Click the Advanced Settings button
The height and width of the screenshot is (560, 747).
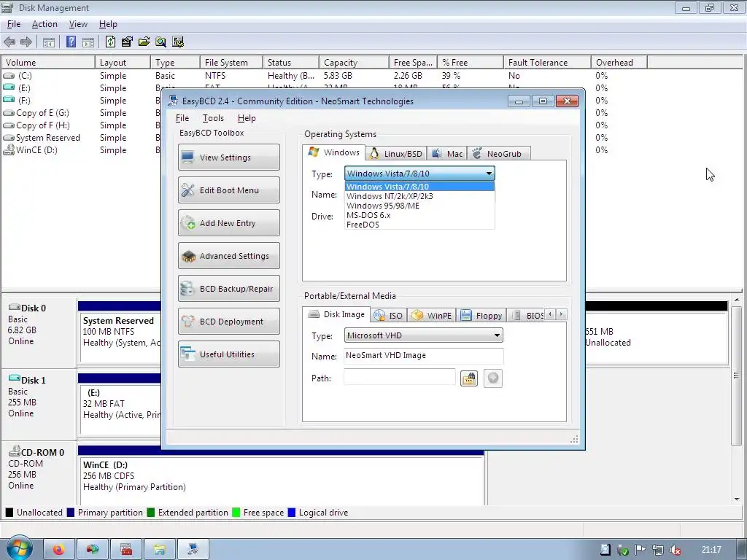coord(228,256)
